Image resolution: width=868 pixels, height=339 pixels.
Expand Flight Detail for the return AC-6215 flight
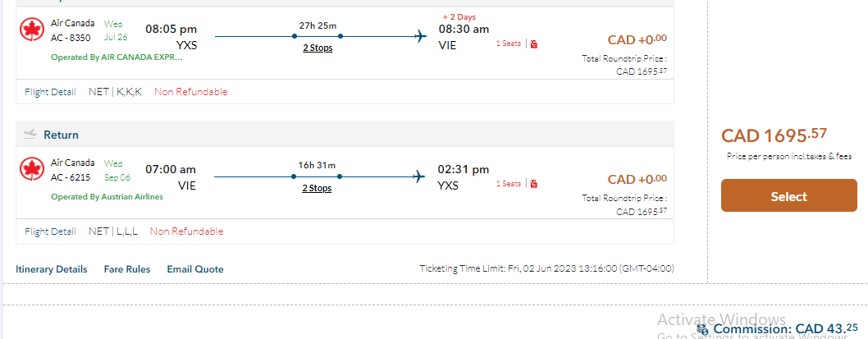coord(50,231)
